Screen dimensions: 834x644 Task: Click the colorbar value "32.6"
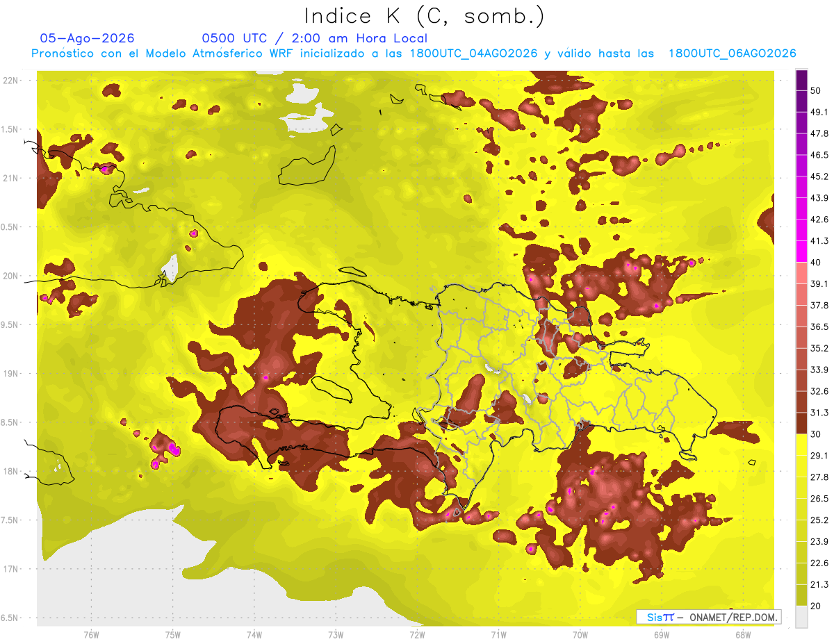819,391
